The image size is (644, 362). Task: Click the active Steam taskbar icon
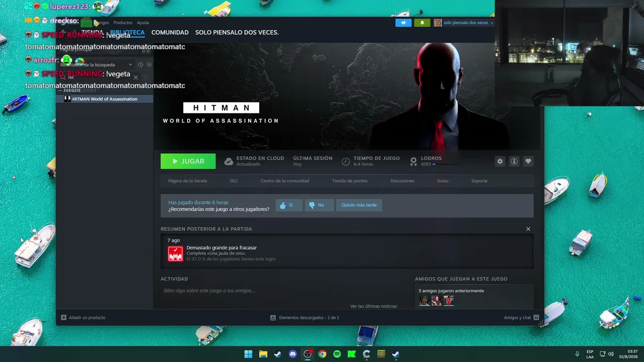(x=396, y=354)
